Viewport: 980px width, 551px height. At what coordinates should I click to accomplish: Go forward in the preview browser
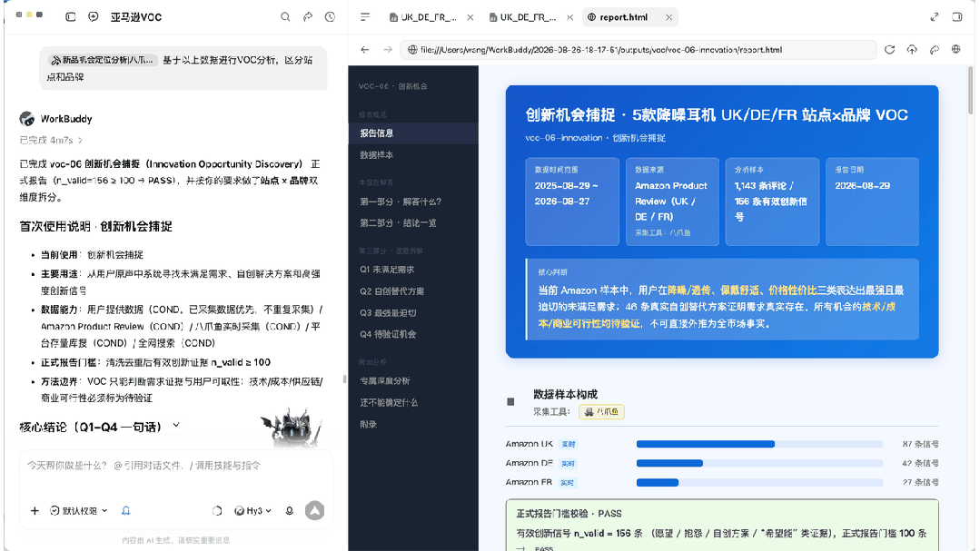coord(388,49)
